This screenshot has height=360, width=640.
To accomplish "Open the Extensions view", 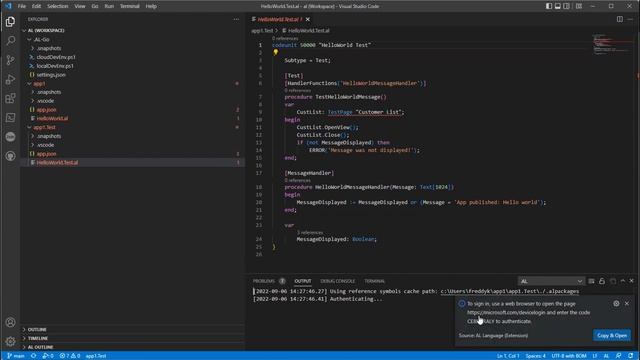I will (x=10, y=98).
